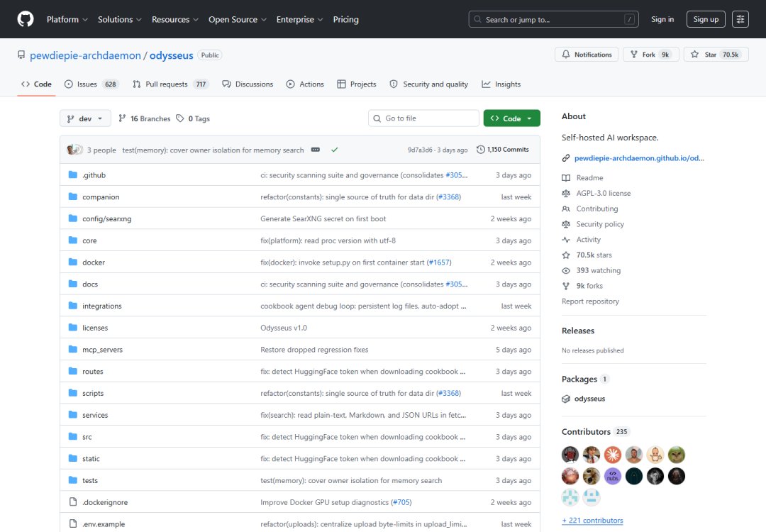Open the settings sliders icon beside Sign up
This screenshot has width=766, height=532.
pyautogui.click(x=740, y=19)
